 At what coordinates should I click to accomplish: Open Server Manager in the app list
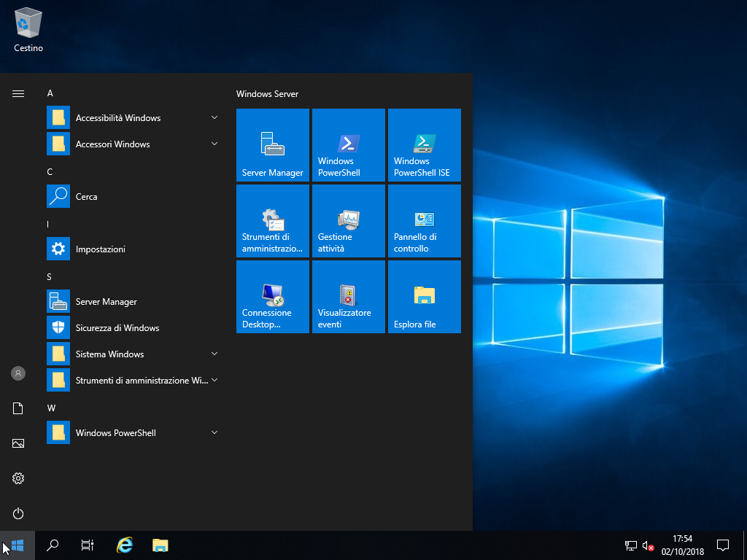[x=133, y=301]
